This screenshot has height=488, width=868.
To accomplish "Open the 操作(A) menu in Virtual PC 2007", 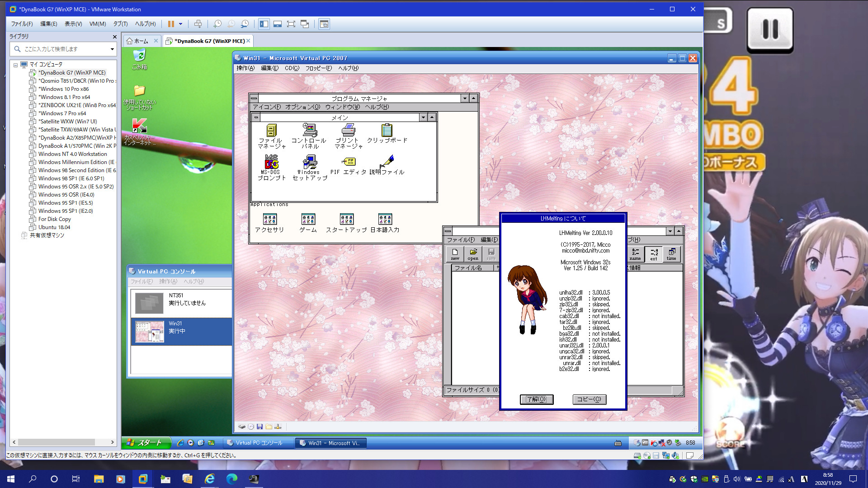I will coord(245,68).
